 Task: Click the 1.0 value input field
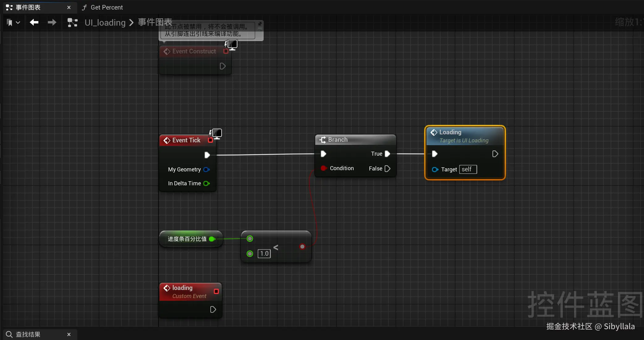(264, 254)
